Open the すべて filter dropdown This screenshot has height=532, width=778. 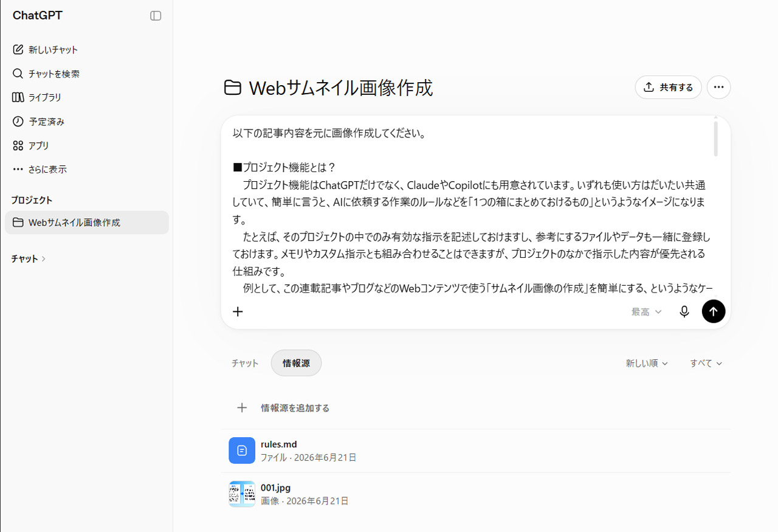(x=706, y=363)
